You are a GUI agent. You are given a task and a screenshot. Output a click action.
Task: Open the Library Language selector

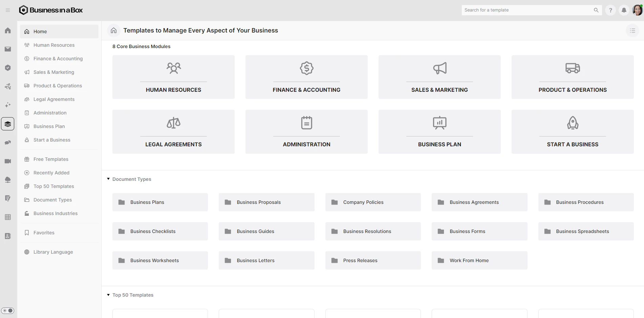tap(53, 252)
